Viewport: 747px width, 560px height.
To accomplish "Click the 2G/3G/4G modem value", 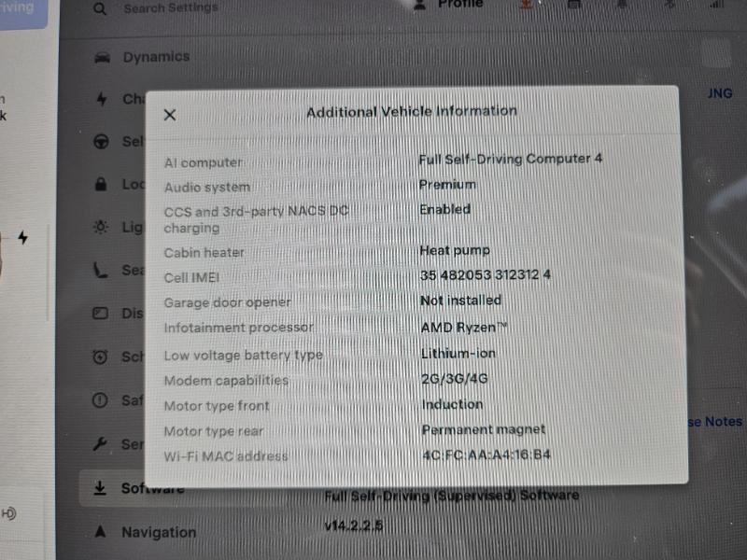I will tap(455, 379).
